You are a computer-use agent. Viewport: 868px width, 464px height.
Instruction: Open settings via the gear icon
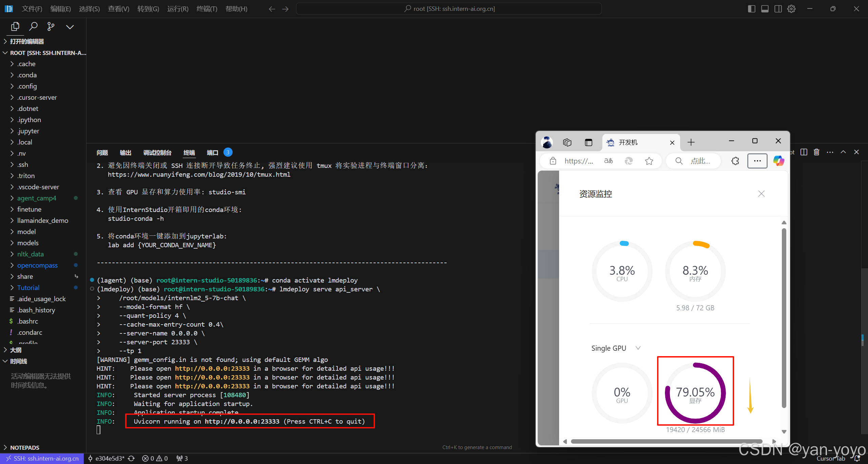coord(791,9)
